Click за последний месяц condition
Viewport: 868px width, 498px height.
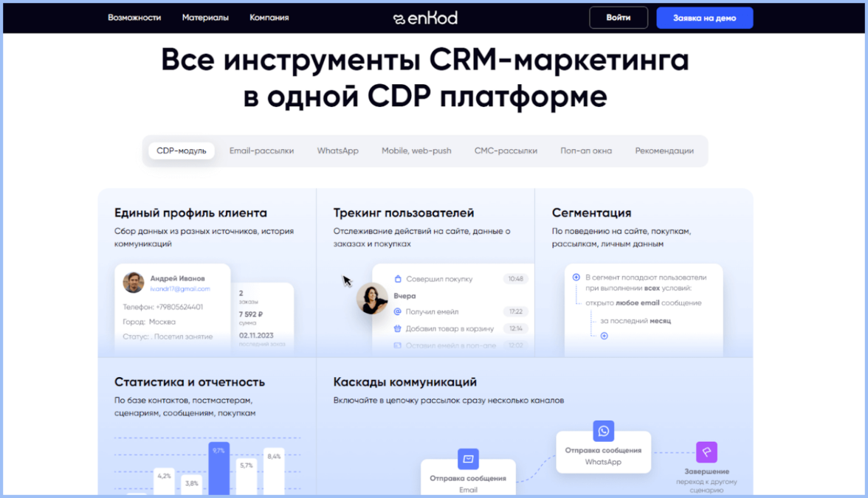pos(635,320)
